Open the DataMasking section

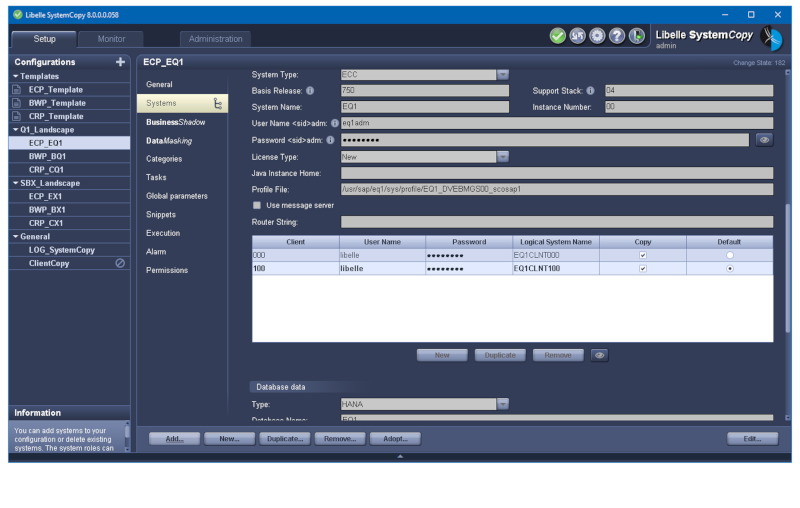pos(169,140)
